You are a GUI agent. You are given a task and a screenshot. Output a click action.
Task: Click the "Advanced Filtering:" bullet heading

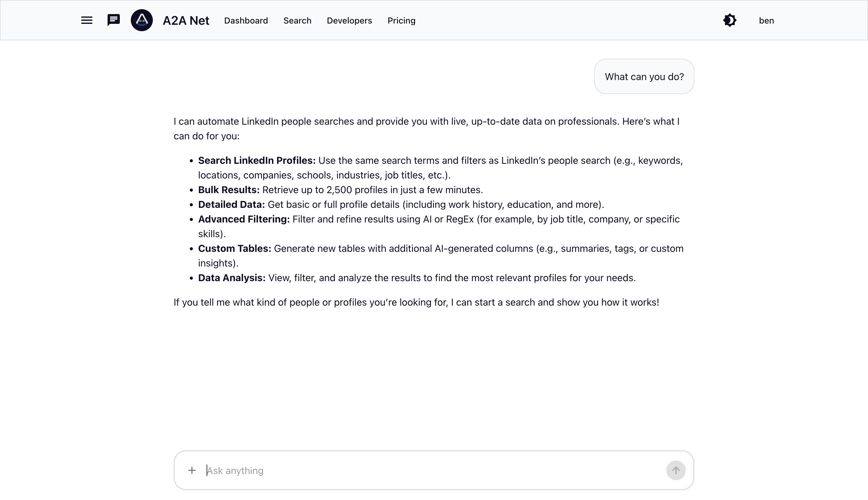(x=244, y=219)
